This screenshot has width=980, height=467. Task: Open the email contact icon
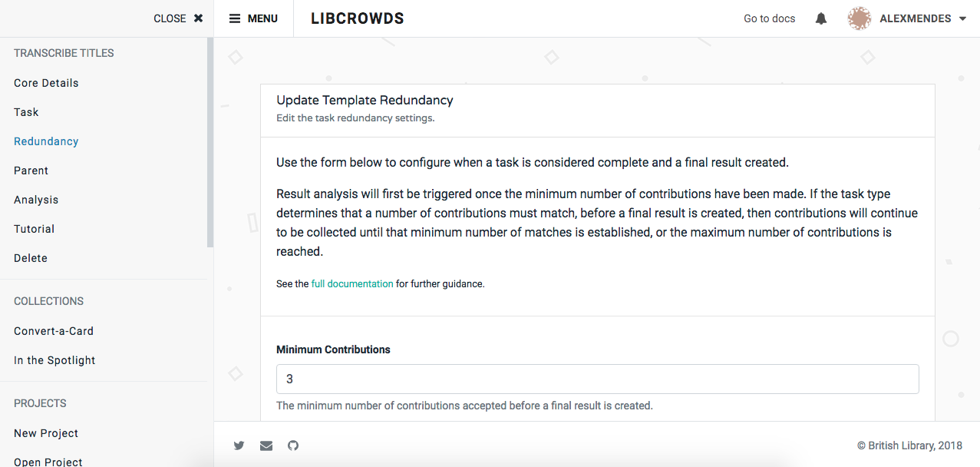[266, 445]
